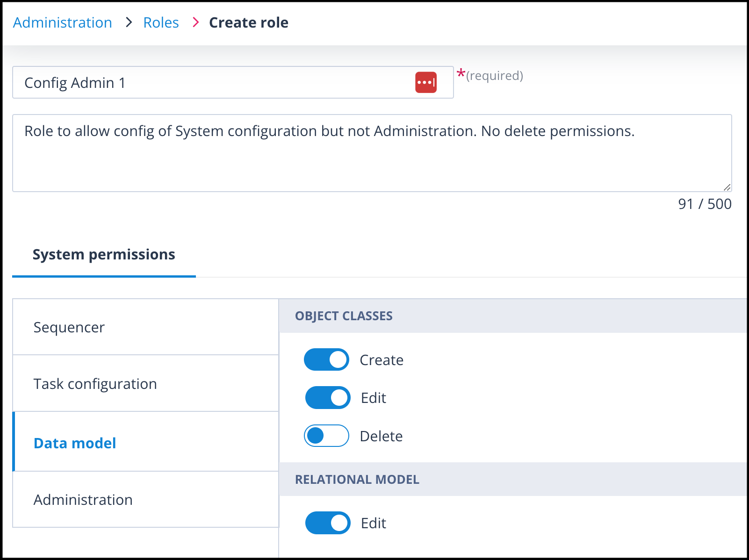This screenshot has height=560, width=749.
Task: Select the System permissions tab
Action: coord(104,255)
